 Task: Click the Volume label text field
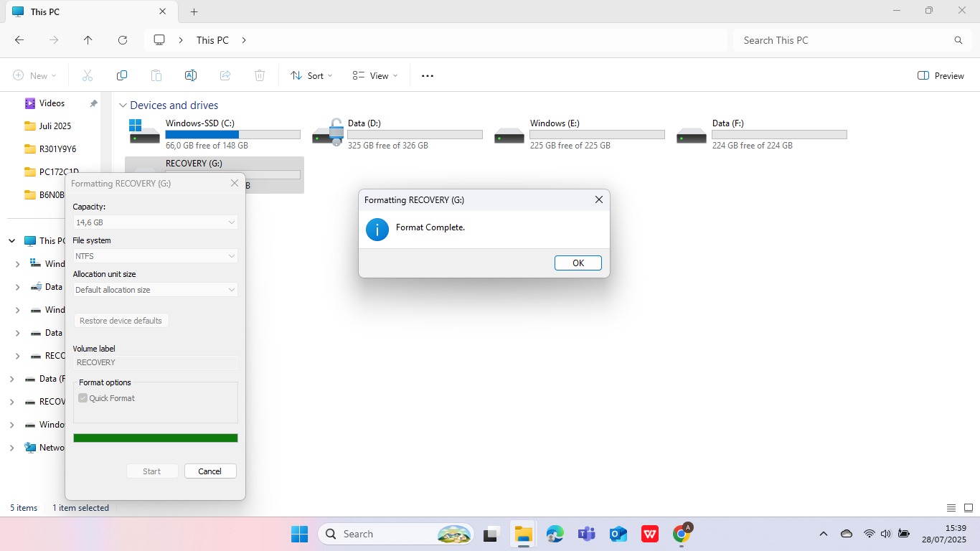point(155,362)
